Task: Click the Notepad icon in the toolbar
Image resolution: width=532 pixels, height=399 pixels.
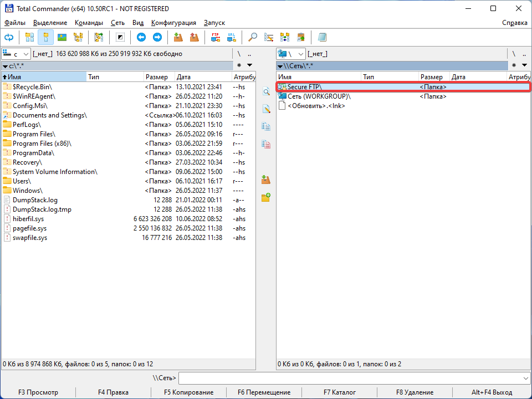Action: tap(323, 37)
